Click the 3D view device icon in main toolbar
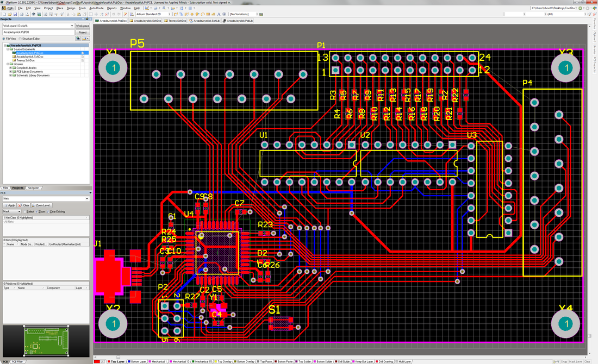Viewport: 598px width, 364px height. coord(34,14)
